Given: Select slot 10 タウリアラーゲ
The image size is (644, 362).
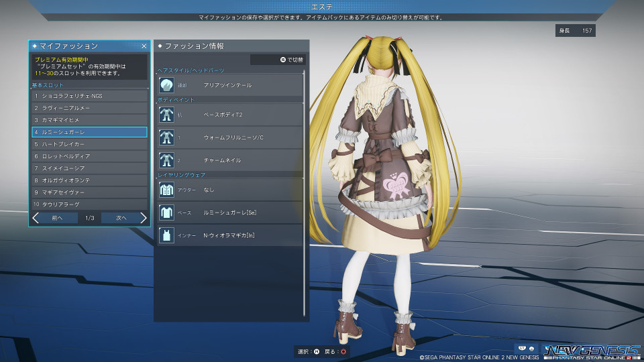Looking at the screenshot, I should tap(89, 204).
